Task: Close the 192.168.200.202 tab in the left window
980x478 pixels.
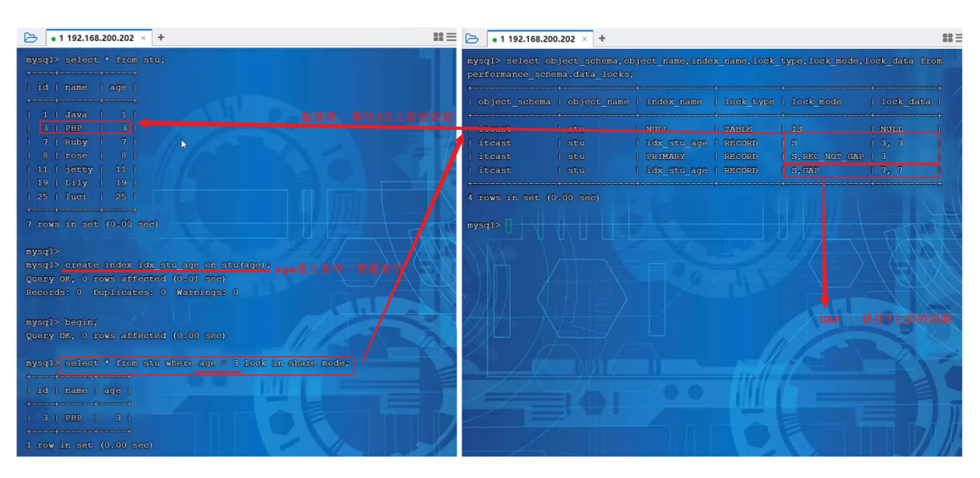Action: [x=144, y=38]
